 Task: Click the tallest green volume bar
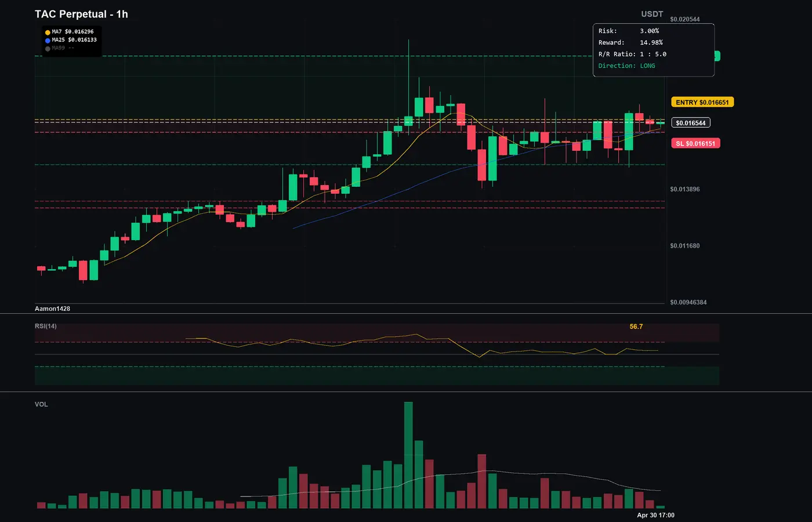[x=408, y=455]
